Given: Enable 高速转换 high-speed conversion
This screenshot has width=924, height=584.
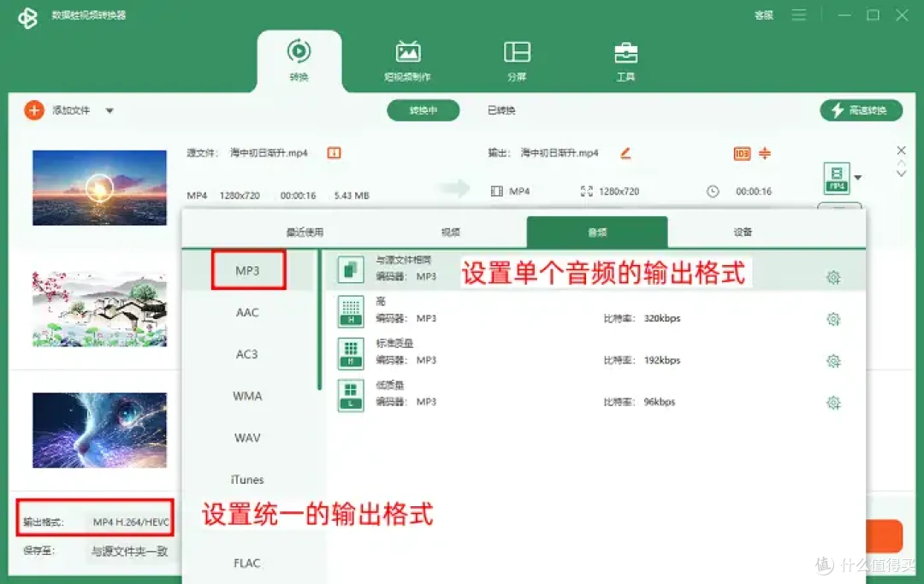Looking at the screenshot, I should pos(861,110).
